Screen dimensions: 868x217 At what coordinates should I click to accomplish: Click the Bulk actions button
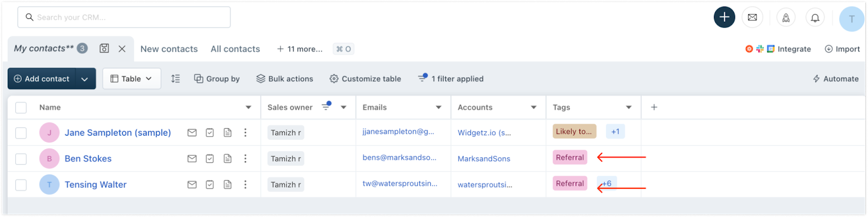pyautogui.click(x=285, y=79)
